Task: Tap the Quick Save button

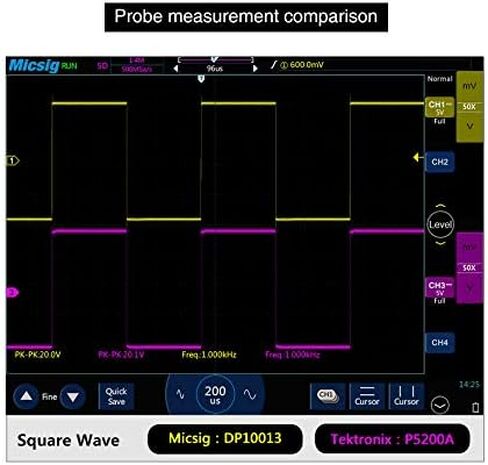Action: (116, 396)
